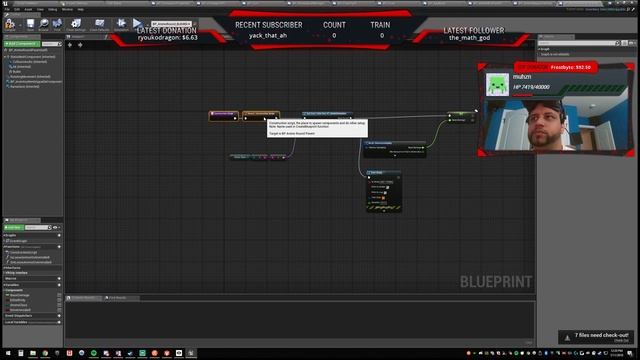Go back with the graph back arrow
This screenshot has width=640, height=360.
tap(70, 45)
